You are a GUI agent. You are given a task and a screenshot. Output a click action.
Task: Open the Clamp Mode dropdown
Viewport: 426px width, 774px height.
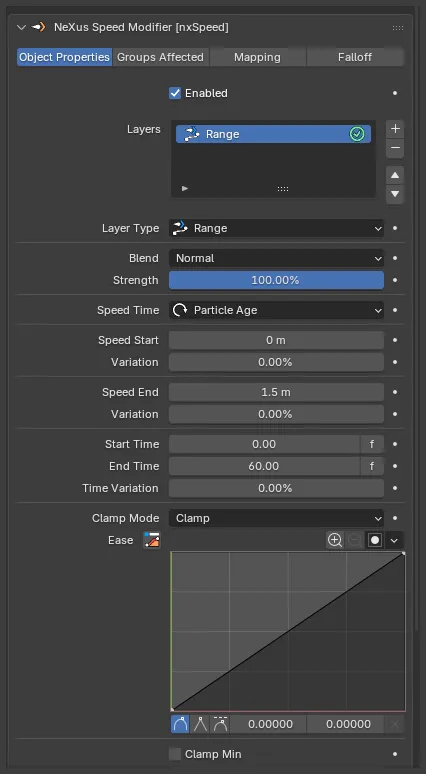(x=276, y=518)
